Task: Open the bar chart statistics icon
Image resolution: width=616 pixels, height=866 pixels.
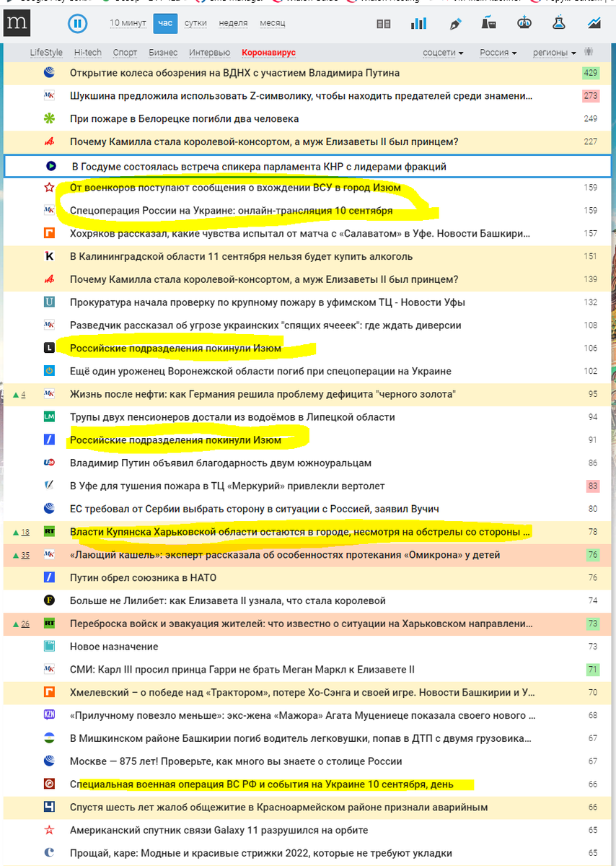Action: [x=419, y=23]
